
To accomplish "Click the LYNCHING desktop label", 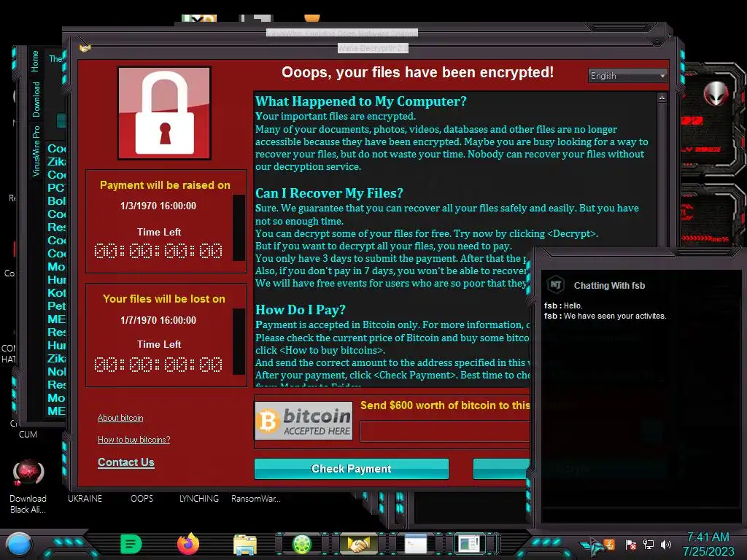I will click(x=199, y=499).
